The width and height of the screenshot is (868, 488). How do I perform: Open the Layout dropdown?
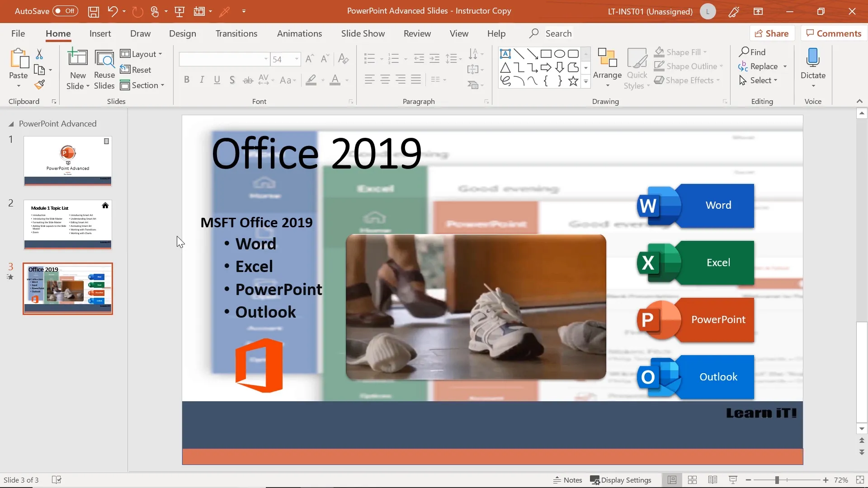pyautogui.click(x=141, y=54)
